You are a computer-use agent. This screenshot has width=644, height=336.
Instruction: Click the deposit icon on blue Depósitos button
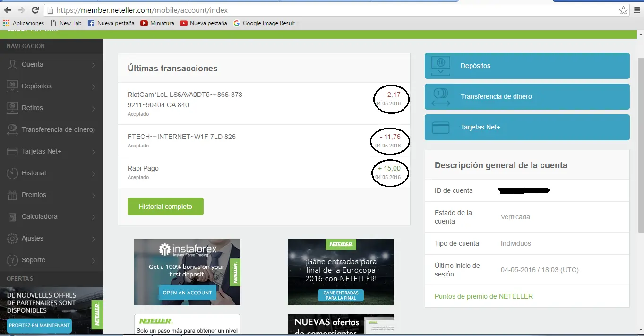click(x=441, y=66)
